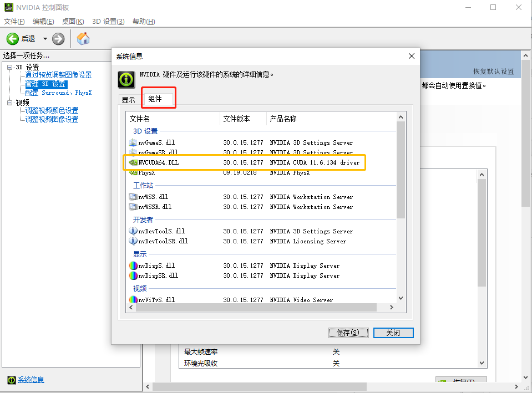Open the 帮助(H) menu

(x=144, y=22)
